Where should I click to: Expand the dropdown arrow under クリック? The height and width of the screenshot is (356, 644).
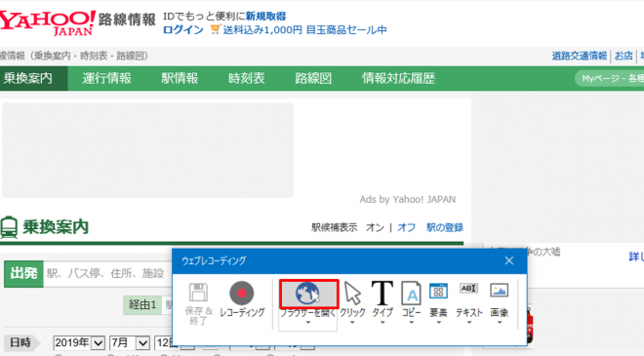point(352,323)
